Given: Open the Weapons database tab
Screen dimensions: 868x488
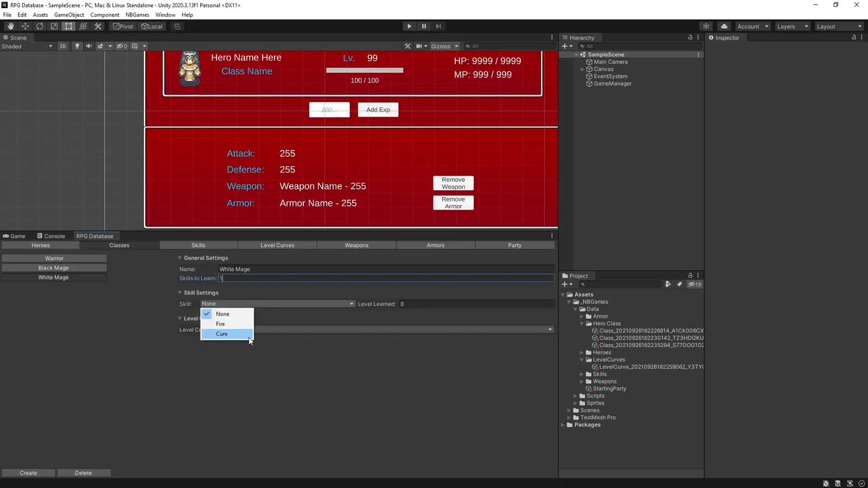Looking at the screenshot, I should coord(356,245).
